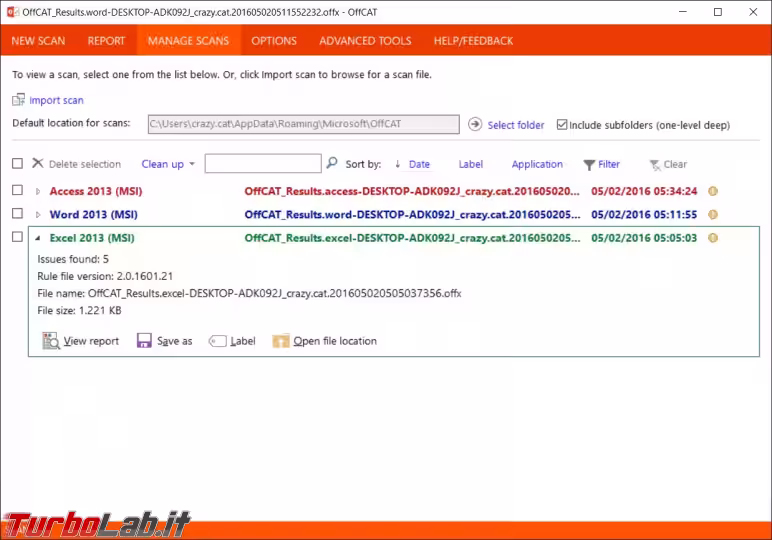Click Rule file version: 2.0.1601.21 text

[x=105, y=276]
